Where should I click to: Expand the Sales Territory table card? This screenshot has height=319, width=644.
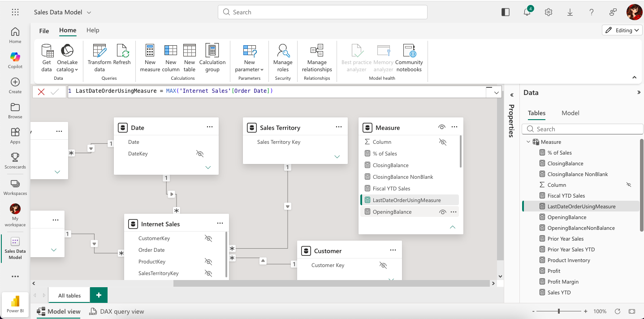337,157
